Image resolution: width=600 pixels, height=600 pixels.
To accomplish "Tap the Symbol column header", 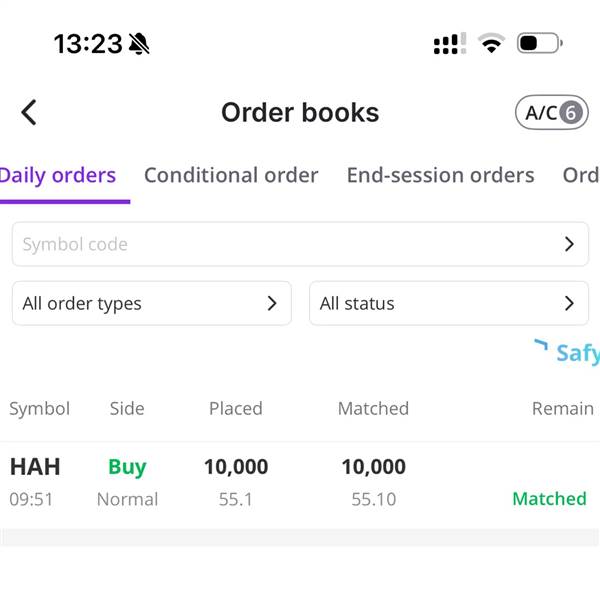I will [x=39, y=409].
